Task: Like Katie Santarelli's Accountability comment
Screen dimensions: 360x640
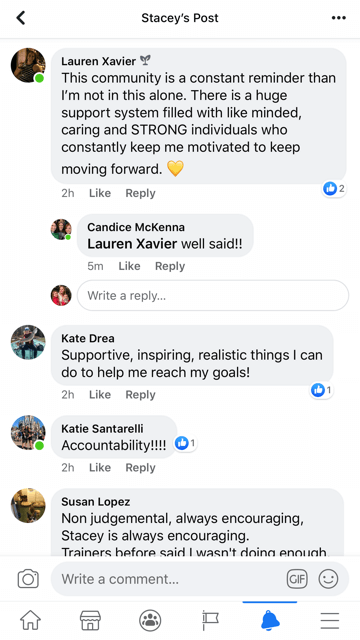Action: coord(100,467)
